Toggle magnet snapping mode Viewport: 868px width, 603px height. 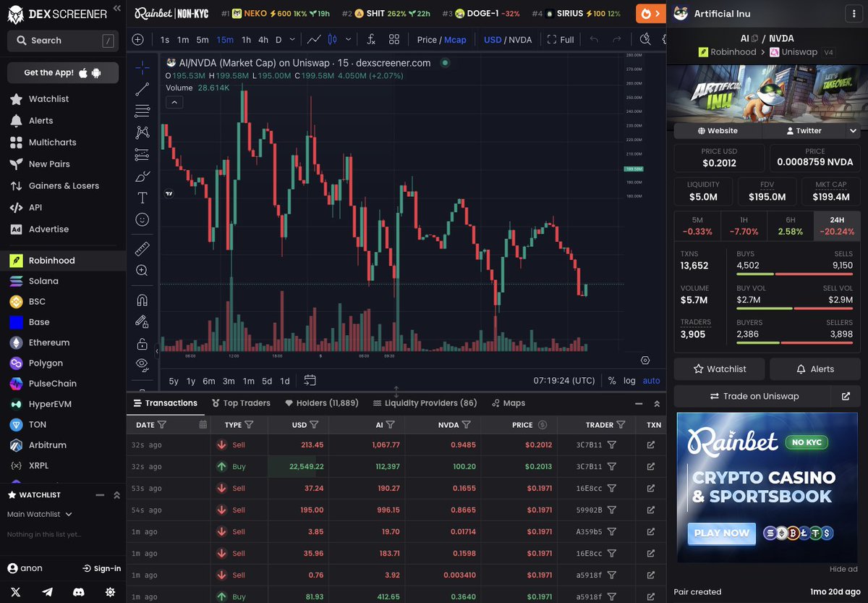point(142,300)
